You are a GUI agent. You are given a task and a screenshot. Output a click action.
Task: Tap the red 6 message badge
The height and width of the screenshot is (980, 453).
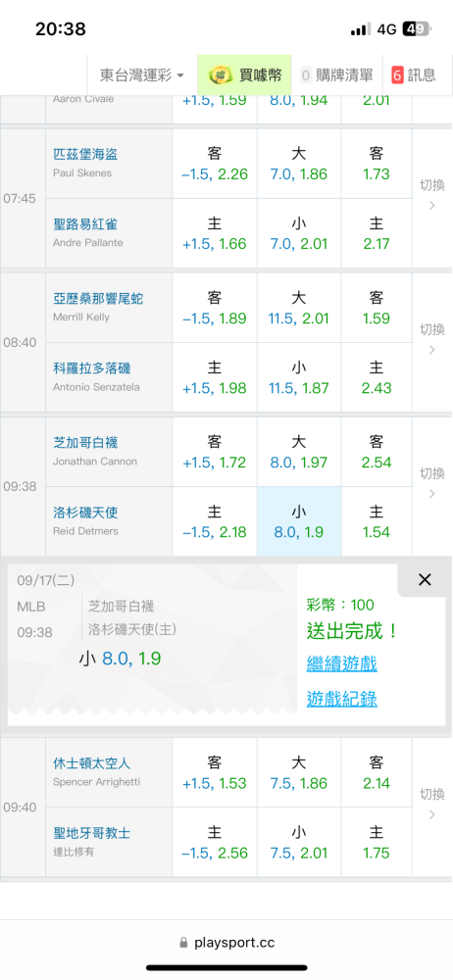[397, 75]
